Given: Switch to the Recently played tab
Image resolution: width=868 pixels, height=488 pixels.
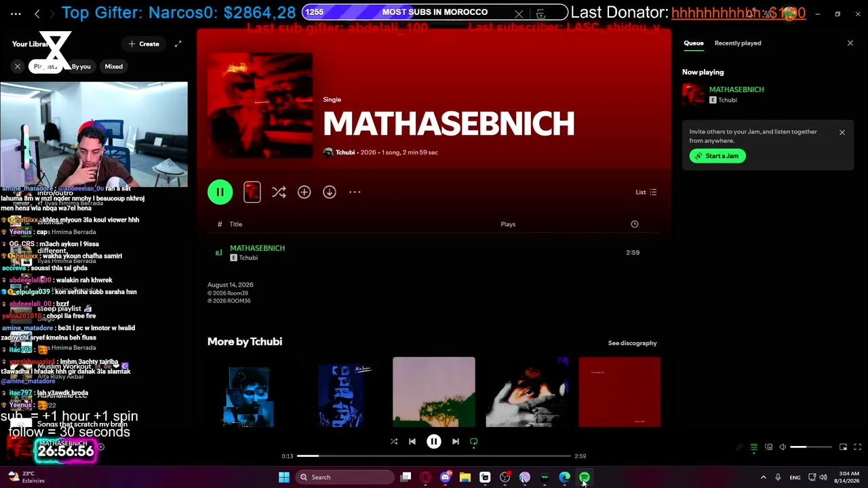Looking at the screenshot, I should tap(738, 43).
